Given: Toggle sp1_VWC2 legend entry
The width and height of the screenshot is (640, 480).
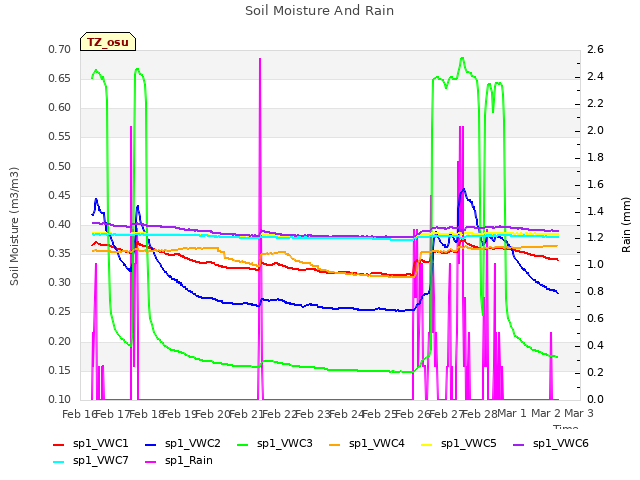Looking at the screenshot, I should click(x=183, y=444).
